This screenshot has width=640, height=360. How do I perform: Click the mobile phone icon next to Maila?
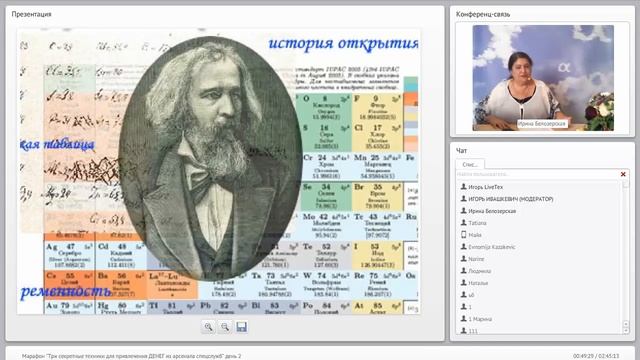[464, 235]
